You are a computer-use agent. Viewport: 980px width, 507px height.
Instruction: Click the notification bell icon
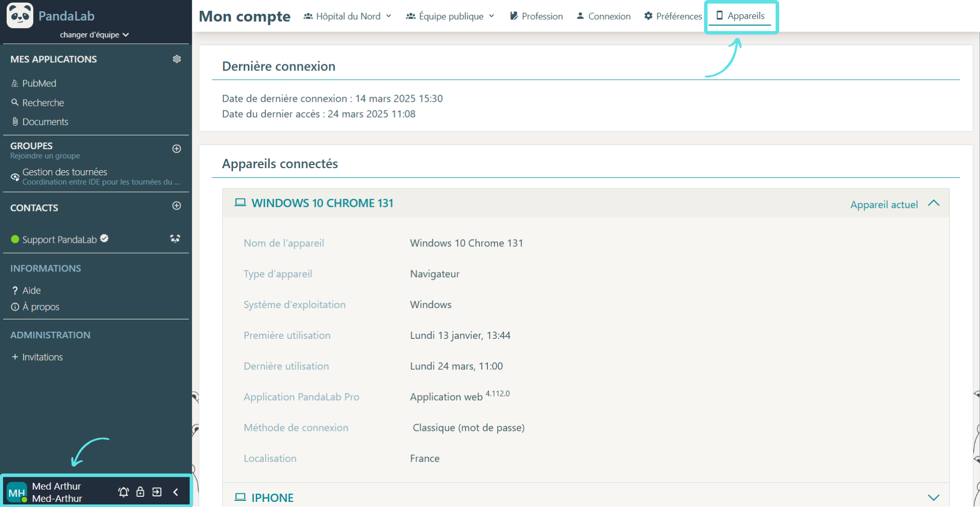(123, 492)
